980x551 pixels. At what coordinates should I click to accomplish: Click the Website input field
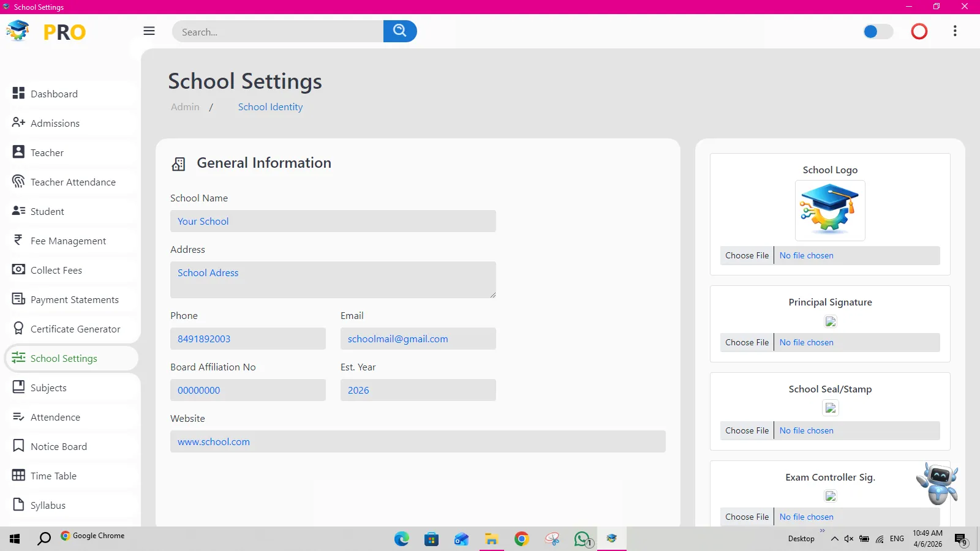[418, 441]
